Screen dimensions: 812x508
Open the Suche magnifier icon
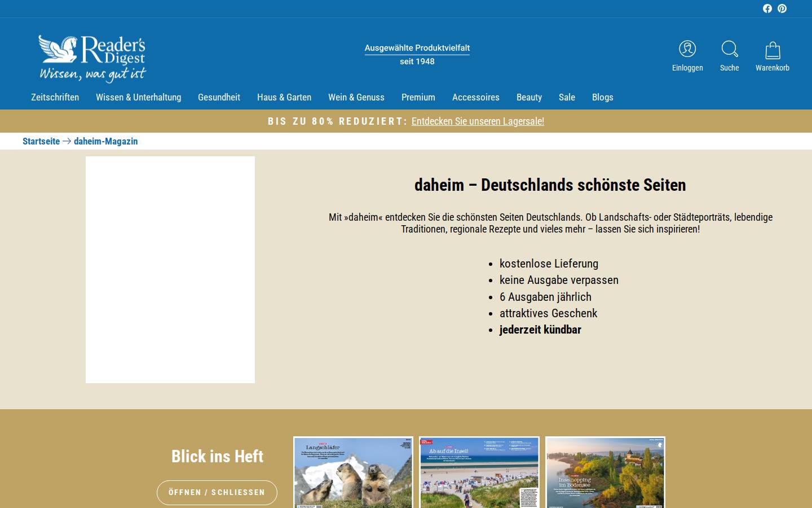pos(730,49)
